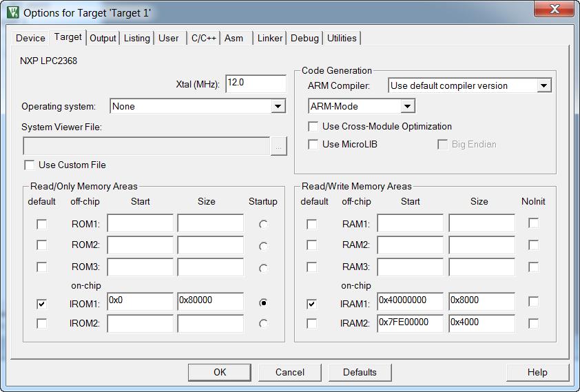Select the ROM1 Startup radio button
The height and width of the screenshot is (392, 580).
[263, 224]
